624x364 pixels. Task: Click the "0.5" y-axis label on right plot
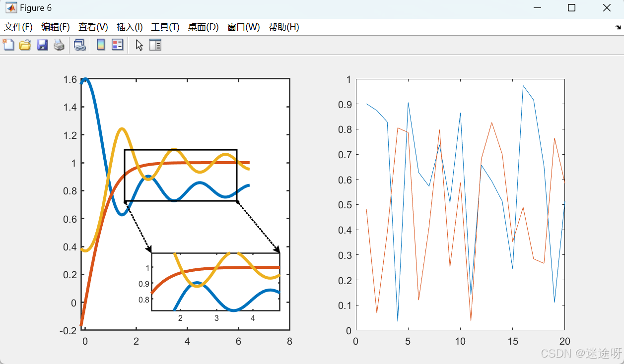coord(345,205)
